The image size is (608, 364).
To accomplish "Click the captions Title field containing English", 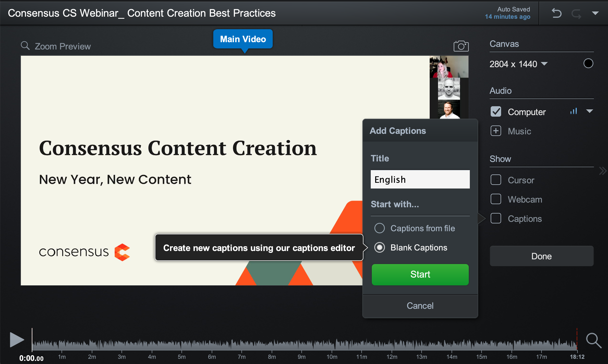I will (420, 179).
